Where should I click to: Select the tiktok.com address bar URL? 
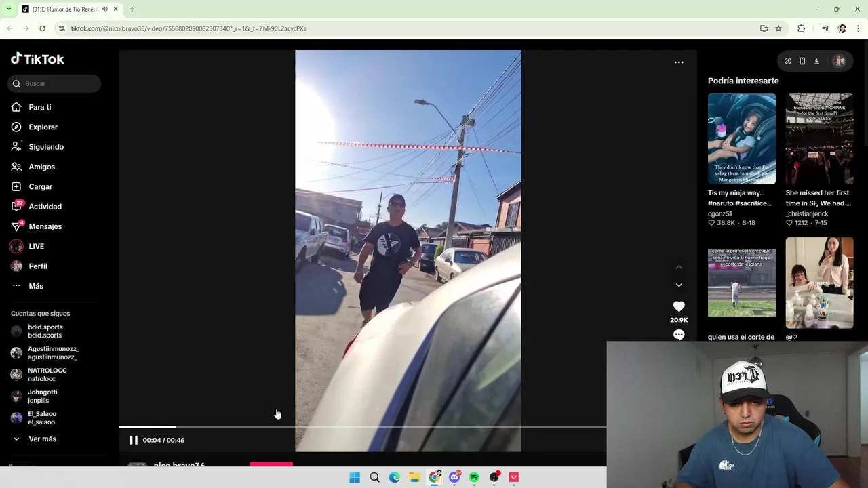pyautogui.click(x=189, y=28)
